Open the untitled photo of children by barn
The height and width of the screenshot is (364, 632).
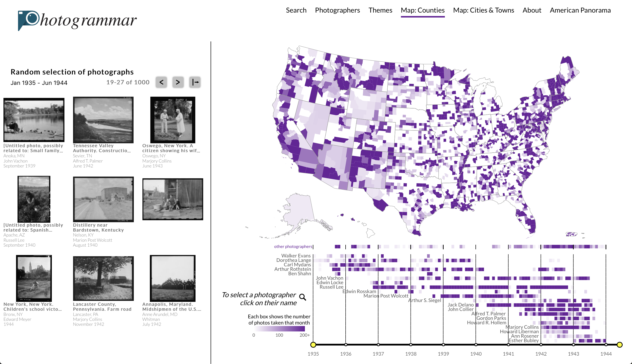click(x=173, y=199)
